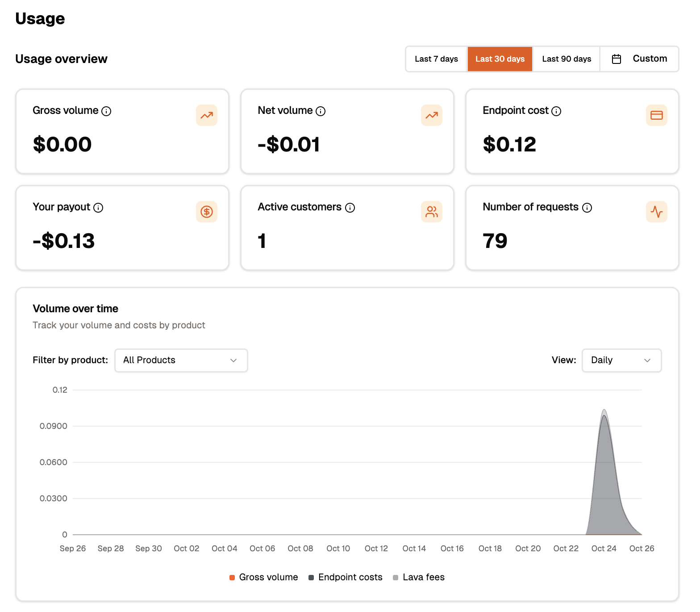Click the Endpoint cost info icon
700x612 pixels.
(x=556, y=111)
